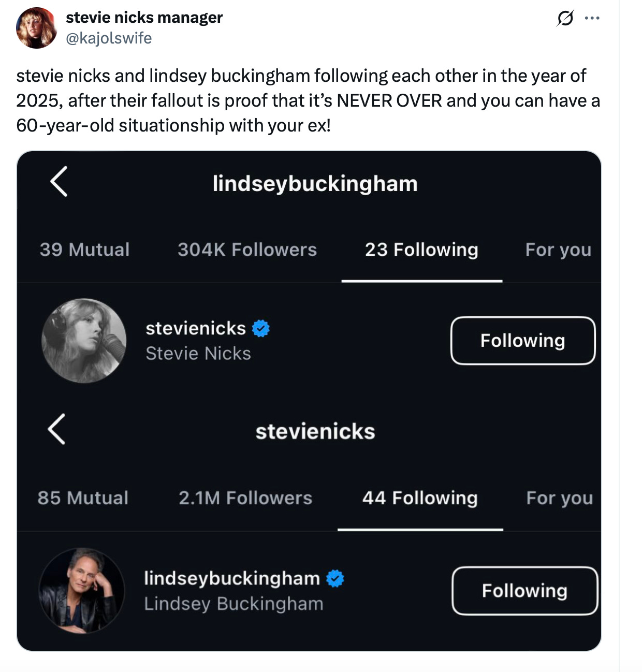The height and width of the screenshot is (672, 642).
Task: Open the lindseybuckingham circular profile picture
Action: pos(82,590)
